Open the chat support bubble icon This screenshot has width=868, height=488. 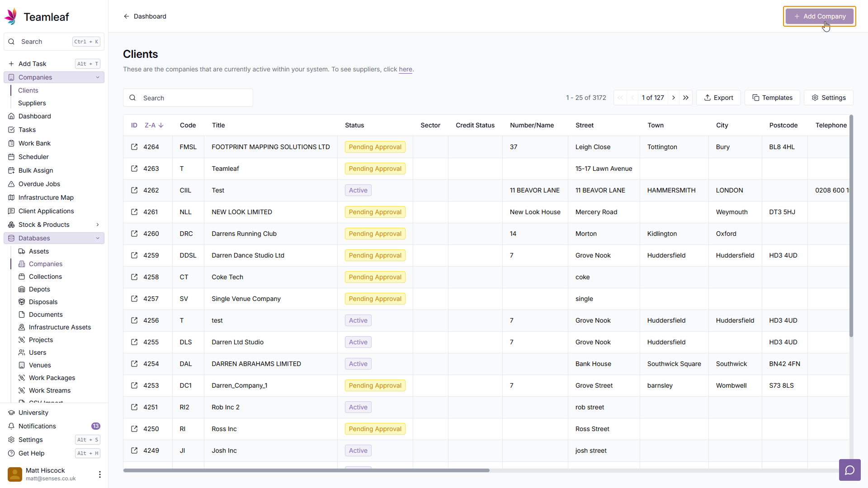[x=849, y=470]
